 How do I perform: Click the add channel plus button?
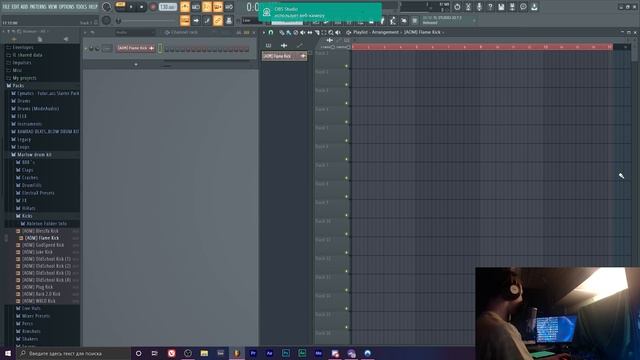tap(136, 64)
